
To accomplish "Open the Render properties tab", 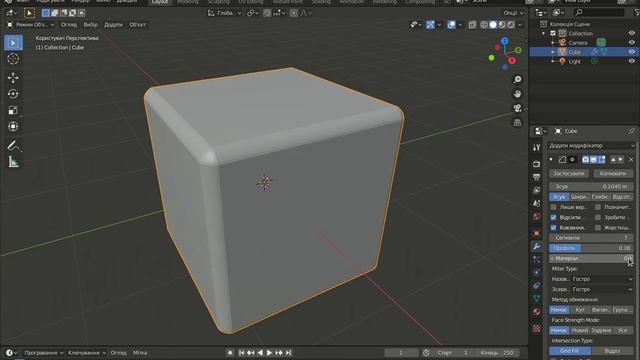I will [x=536, y=164].
